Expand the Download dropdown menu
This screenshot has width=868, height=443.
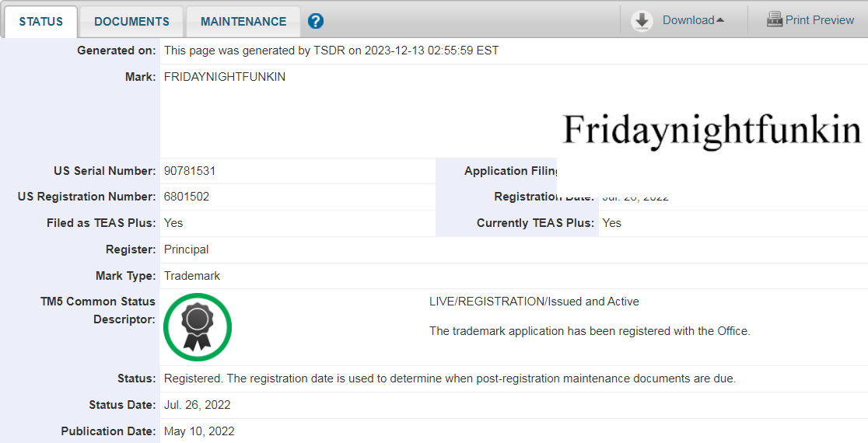693,20
